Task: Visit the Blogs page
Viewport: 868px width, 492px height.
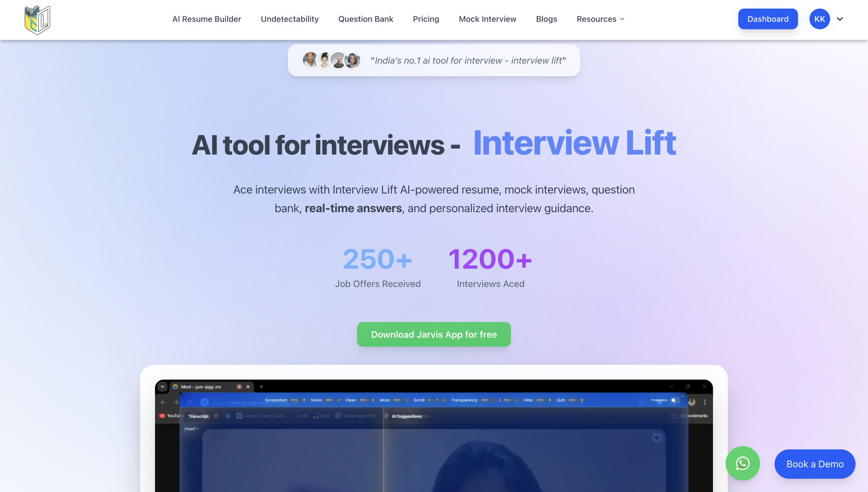Action: tap(546, 19)
